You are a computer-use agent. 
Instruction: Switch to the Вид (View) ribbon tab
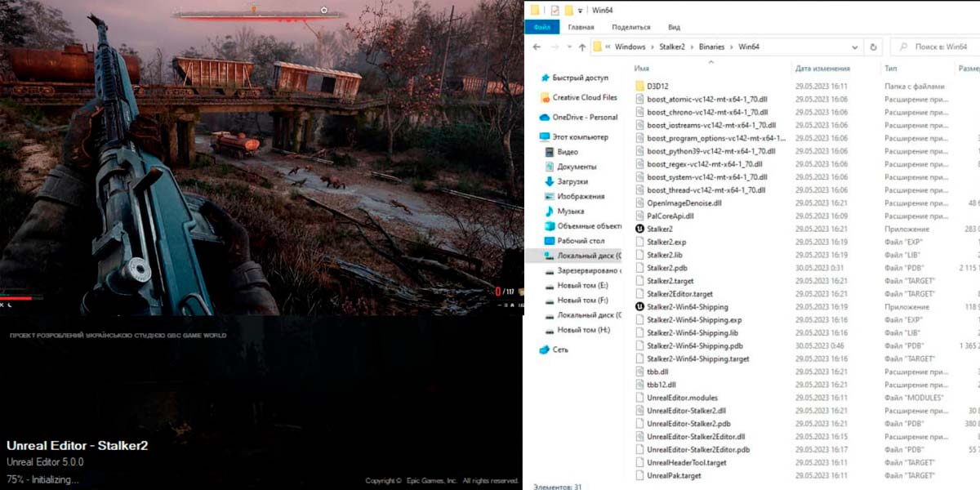pos(674,27)
